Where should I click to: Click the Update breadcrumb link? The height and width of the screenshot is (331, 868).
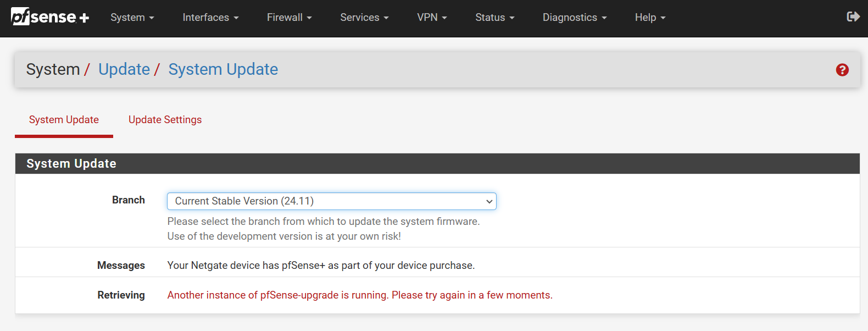point(124,69)
